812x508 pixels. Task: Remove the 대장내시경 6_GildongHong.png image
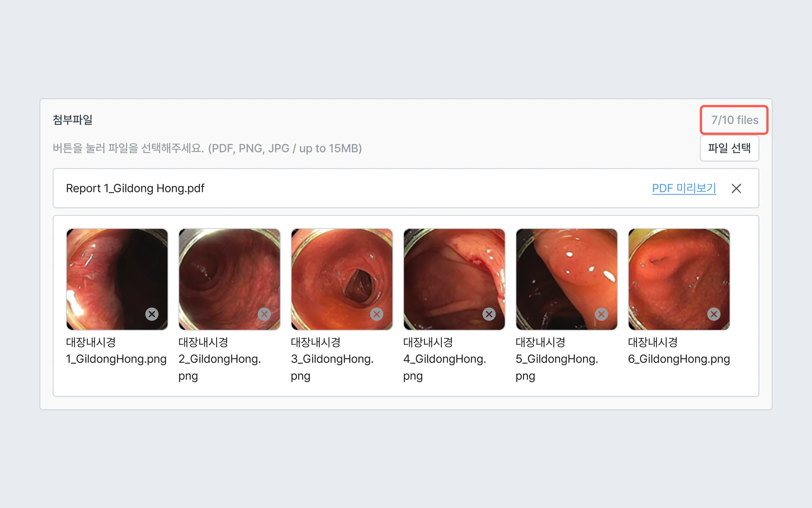pos(714,314)
